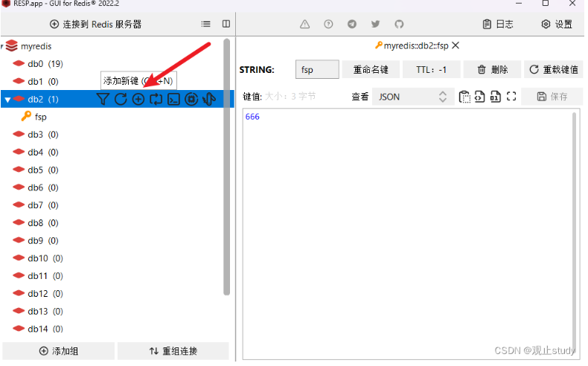Close the myredis::db2::fsp tab
This screenshot has height=366, width=588.
point(456,45)
